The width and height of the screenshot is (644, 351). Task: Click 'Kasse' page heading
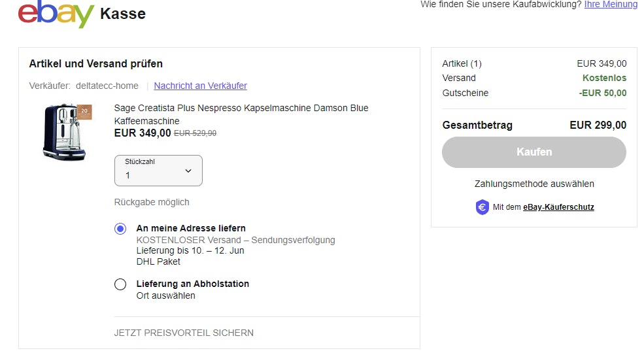(x=123, y=14)
